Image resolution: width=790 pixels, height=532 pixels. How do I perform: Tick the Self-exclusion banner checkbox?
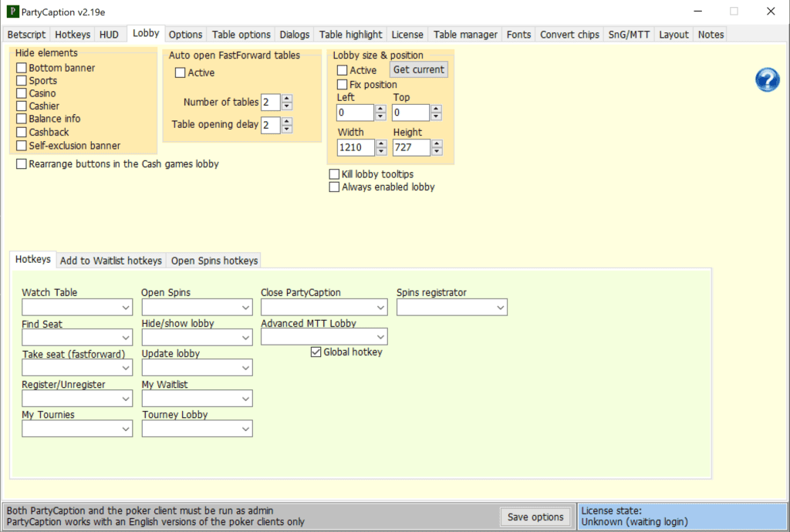[21, 146]
